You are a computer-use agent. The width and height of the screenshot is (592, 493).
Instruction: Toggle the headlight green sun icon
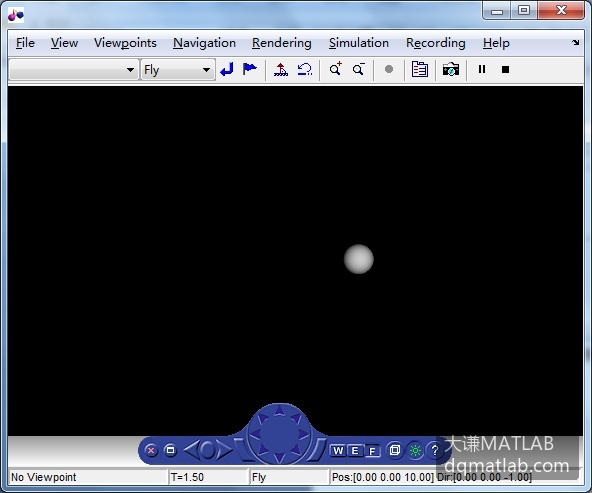(x=415, y=450)
